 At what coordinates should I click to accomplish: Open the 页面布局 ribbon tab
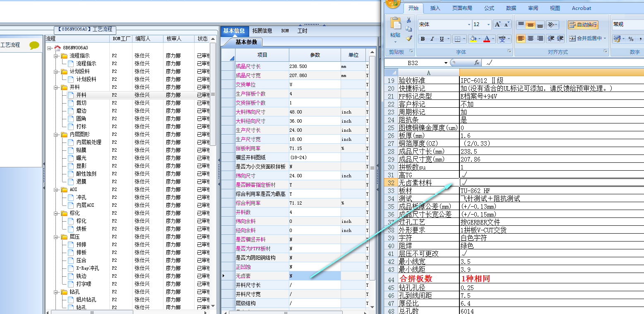point(462,8)
